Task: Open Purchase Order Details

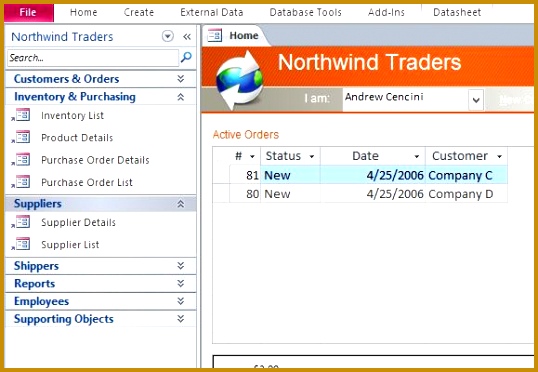Action: click(95, 160)
